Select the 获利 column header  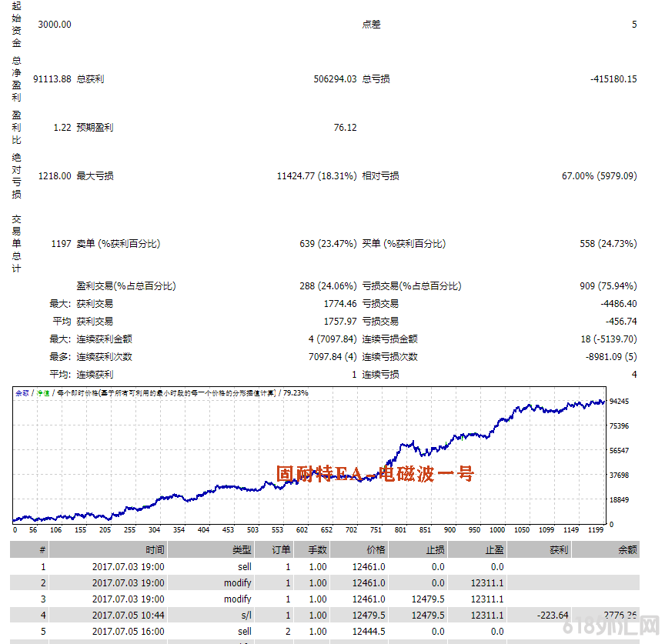click(x=559, y=549)
